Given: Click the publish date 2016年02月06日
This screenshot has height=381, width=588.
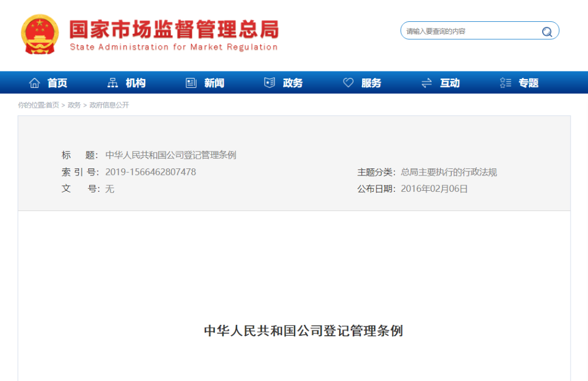Looking at the screenshot, I should tap(434, 189).
